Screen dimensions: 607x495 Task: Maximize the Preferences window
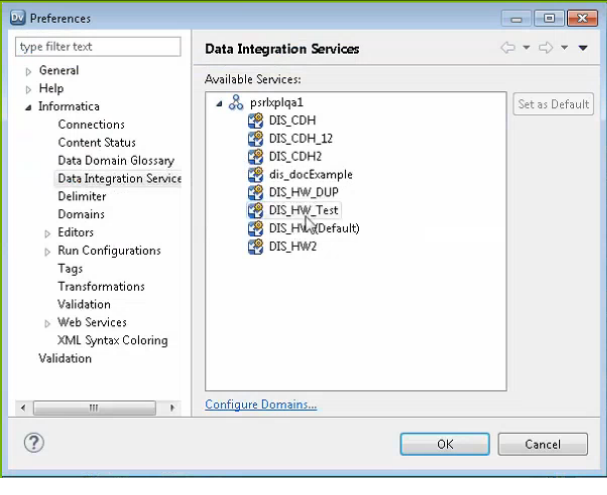click(549, 18)
